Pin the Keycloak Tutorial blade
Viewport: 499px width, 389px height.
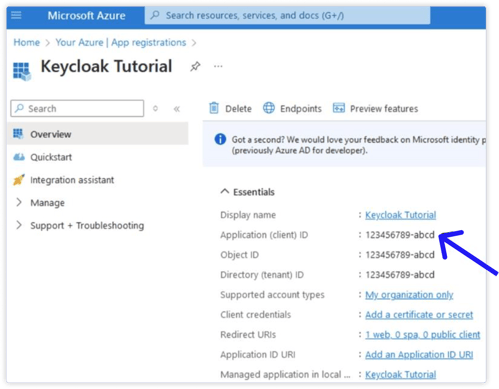[195, 66]
